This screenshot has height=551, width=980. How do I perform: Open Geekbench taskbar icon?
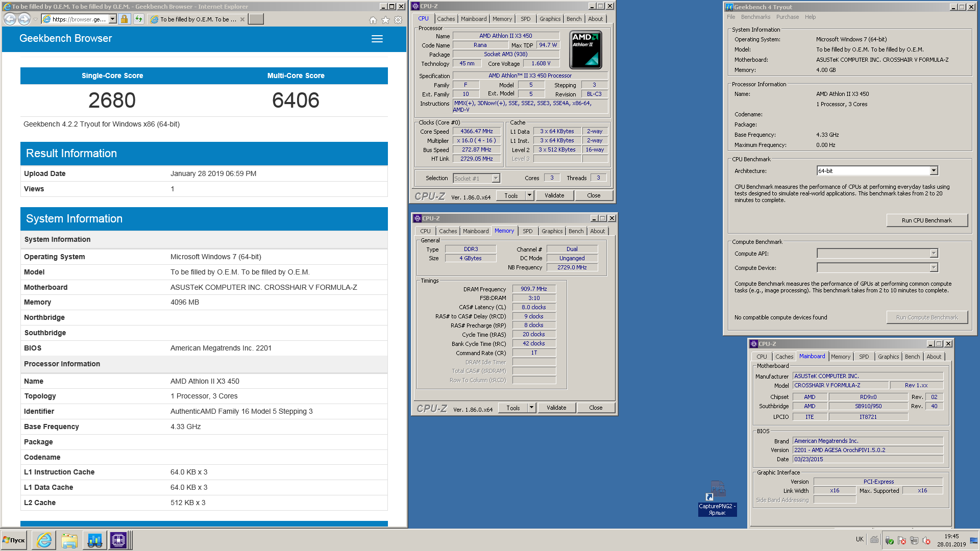point(94,540)
